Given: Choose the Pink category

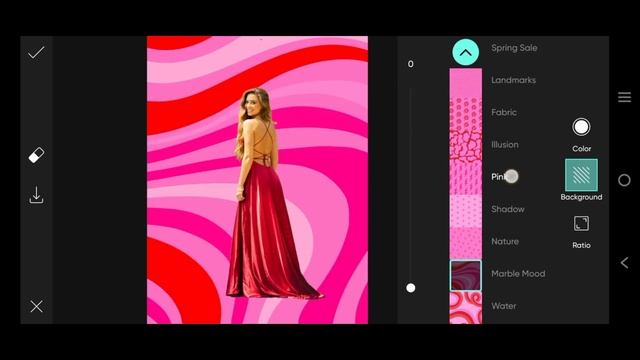Looking at the screenshot, I should pos(501,177).
